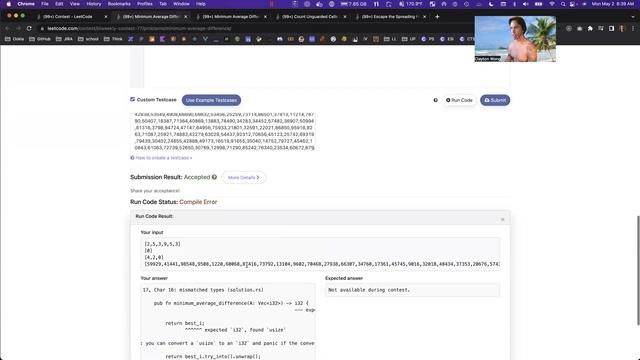Click 'Share your acceptance!' link

(x=155, y=191)
